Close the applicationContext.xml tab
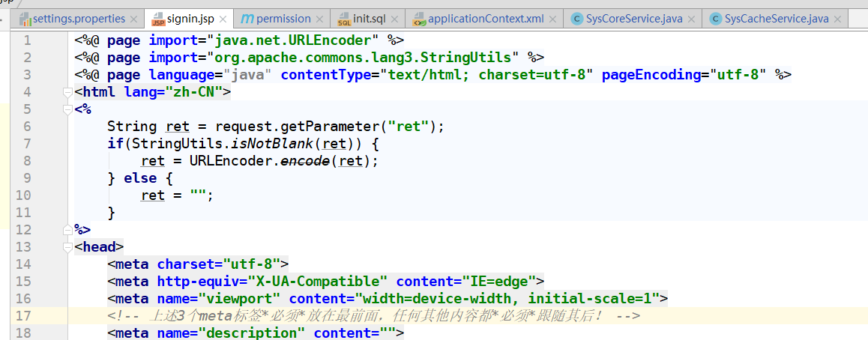Image resolution: width=868 pixels, height=340 pixels. click(x=552, y=19)
